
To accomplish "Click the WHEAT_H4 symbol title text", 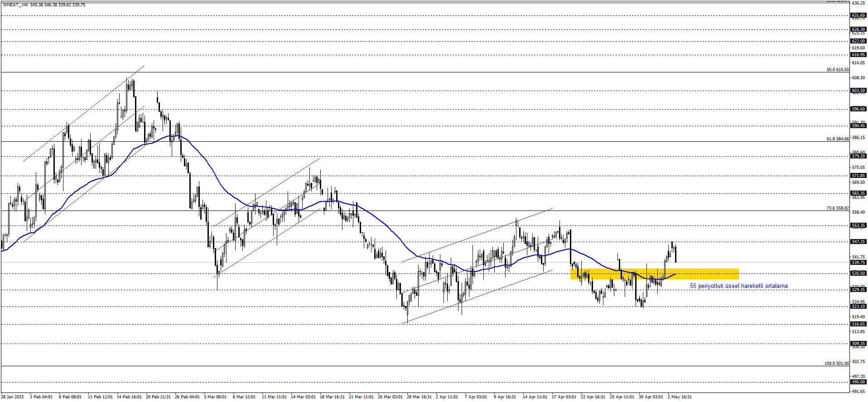I will [15, 5].
